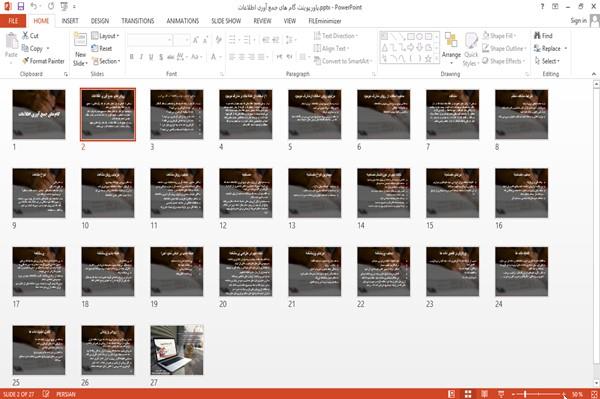Click zoom out minus button
Image resolution: width=600 pixels, height=399 pixels.
[x=514, y=394]
